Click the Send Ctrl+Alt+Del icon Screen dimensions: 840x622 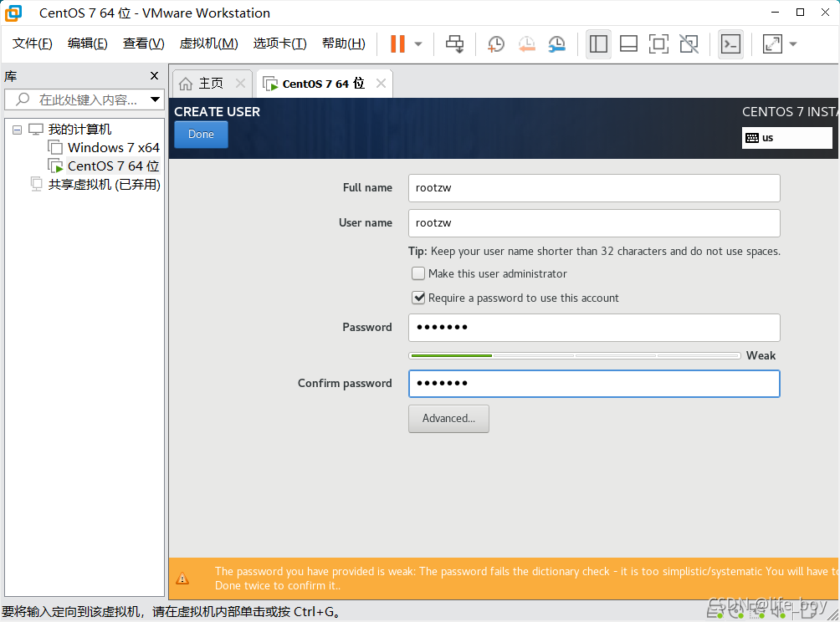[x=455, y=44]
